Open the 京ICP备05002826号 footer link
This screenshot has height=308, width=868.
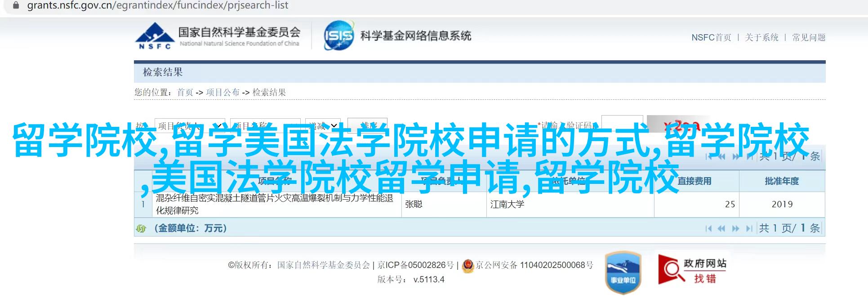(x=416, y=265)
